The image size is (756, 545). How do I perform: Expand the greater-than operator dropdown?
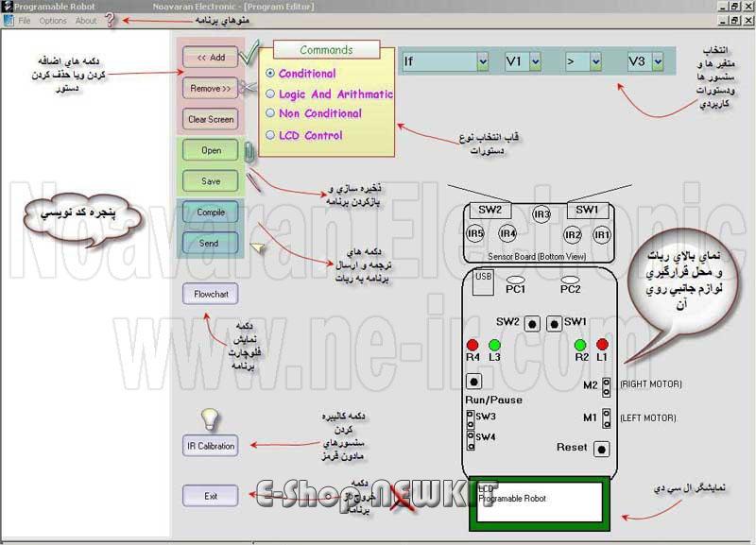pyautogui.click(x=595, y=61)
